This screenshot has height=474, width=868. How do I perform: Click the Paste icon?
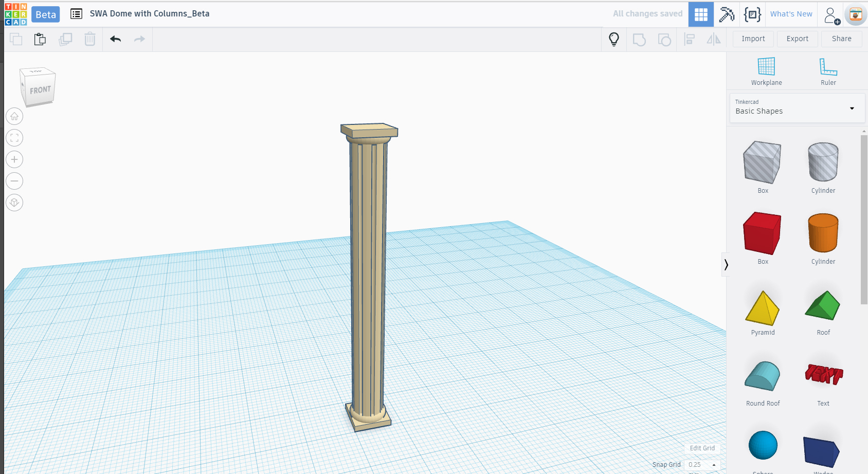tap(40, 39)
